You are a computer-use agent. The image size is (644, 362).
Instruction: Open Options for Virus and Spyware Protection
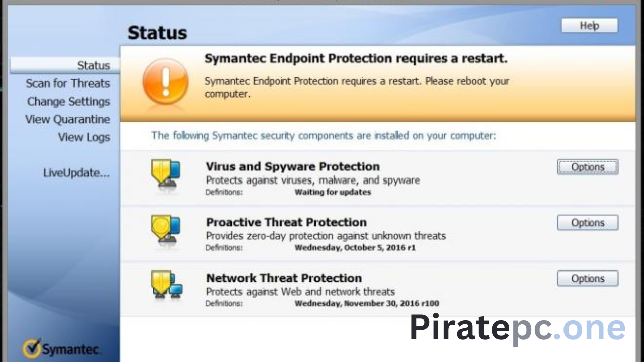point(587,167)
